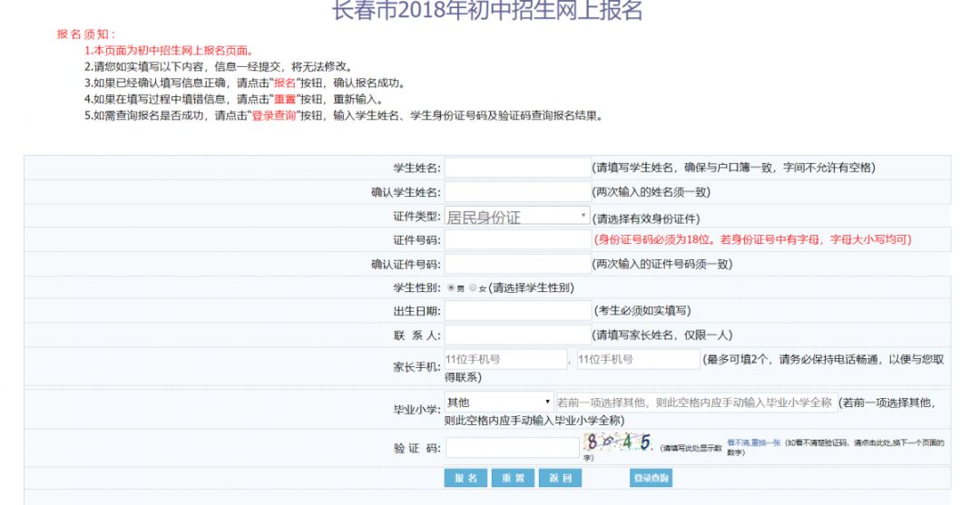The height and width of the screenshot is (505, 980).
Task: Click the page title 长春市2018年初中招生网上报名
Action: point(487,10)
